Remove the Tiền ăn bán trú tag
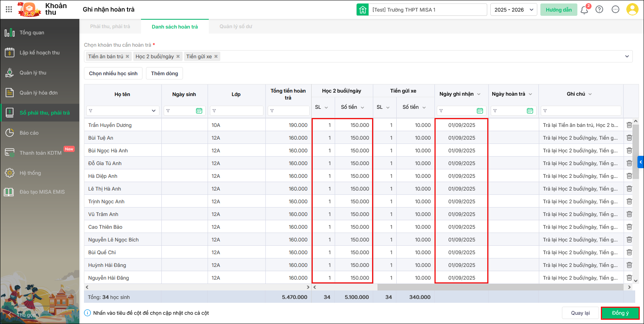Image resolution: width=644 pixels, height=324 pixels. coord(127,56)
